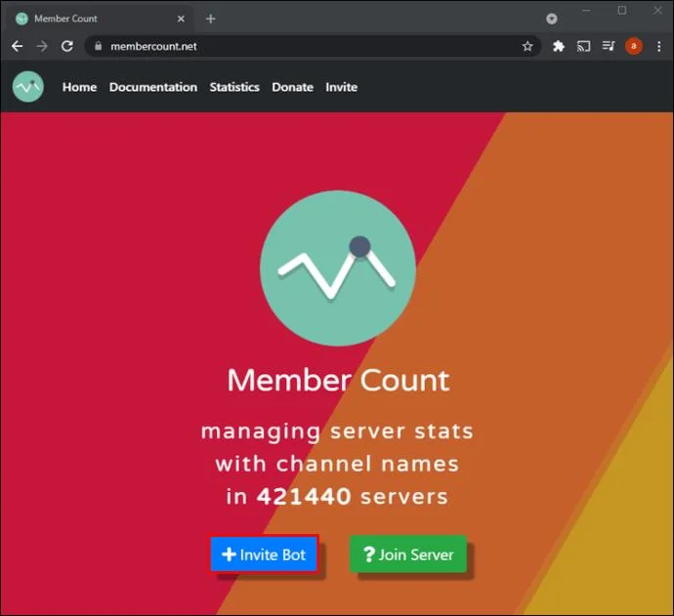Click the blue Invite Bot button
Viewport: 674px width, 616px height.
click(264, 554)
